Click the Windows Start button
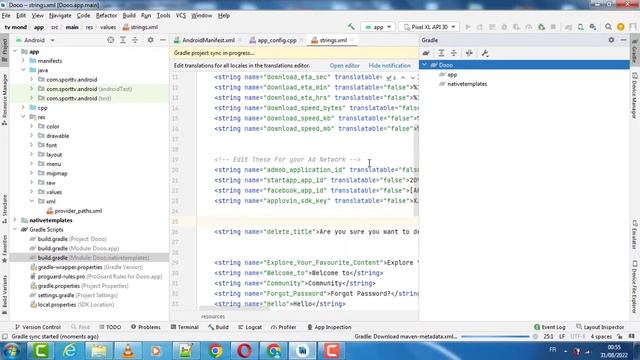 11,351
